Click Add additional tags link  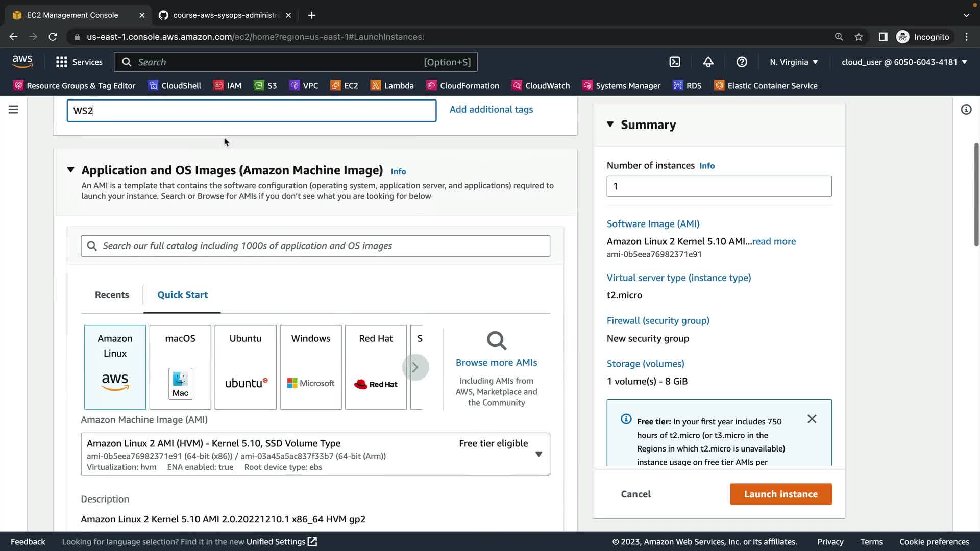491,109
